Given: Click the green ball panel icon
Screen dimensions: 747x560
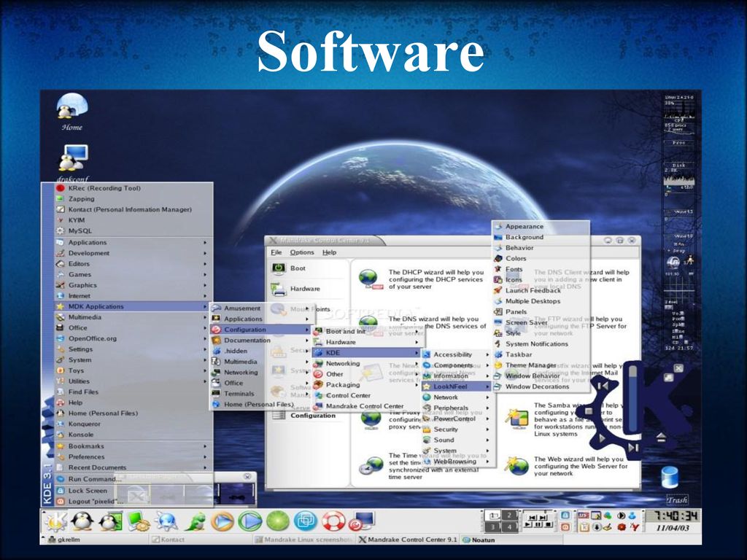Looking at the screenshot, I should (x=278, y=521).
